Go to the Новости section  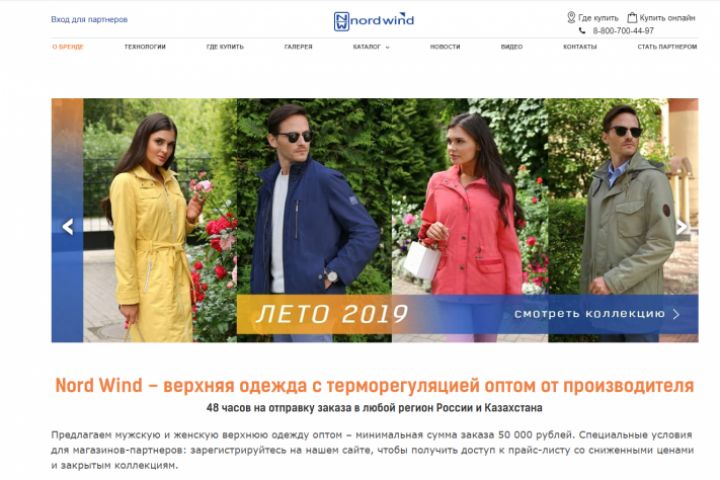click(445, 47)
